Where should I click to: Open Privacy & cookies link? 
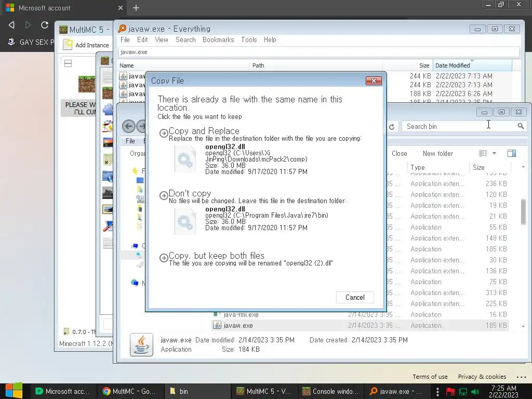(482, 377)
